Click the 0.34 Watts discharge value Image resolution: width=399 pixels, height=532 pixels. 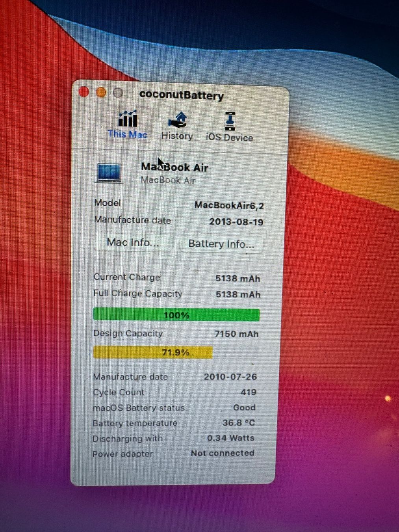[x=230, y=438]
